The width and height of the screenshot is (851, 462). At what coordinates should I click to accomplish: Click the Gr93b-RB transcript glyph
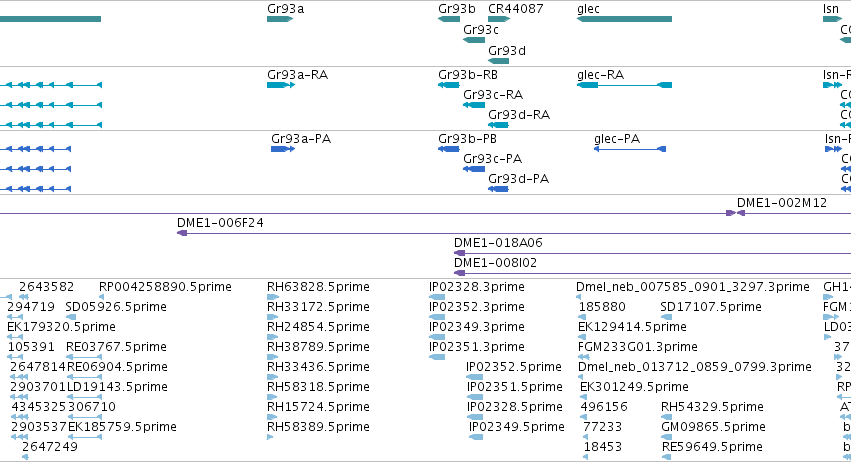449,85
